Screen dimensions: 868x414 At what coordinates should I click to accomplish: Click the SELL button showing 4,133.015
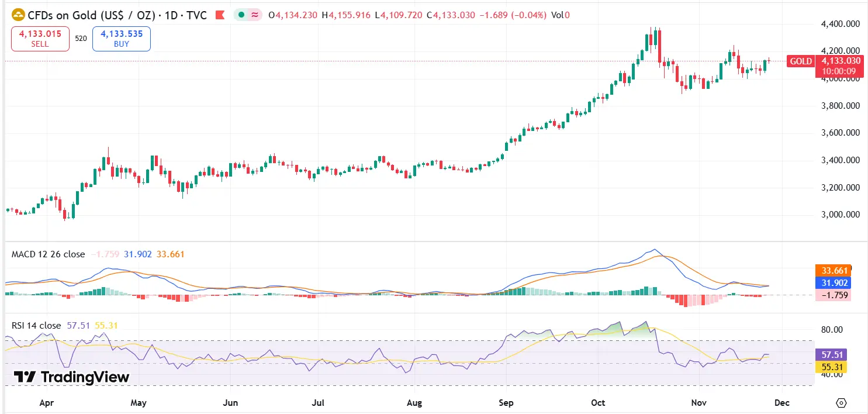[x=40, y=39]
